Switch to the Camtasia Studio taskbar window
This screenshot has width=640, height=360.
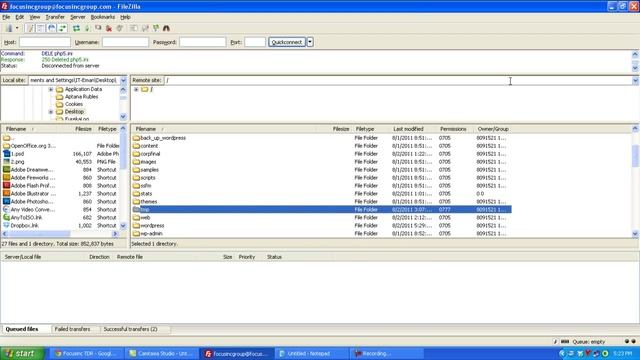click(162, 353)
